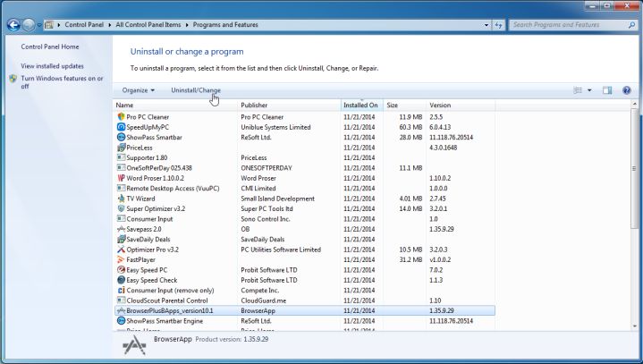Click the scrollbar down arrow
This screenshot has height=364, width=643.
[634, 326]
